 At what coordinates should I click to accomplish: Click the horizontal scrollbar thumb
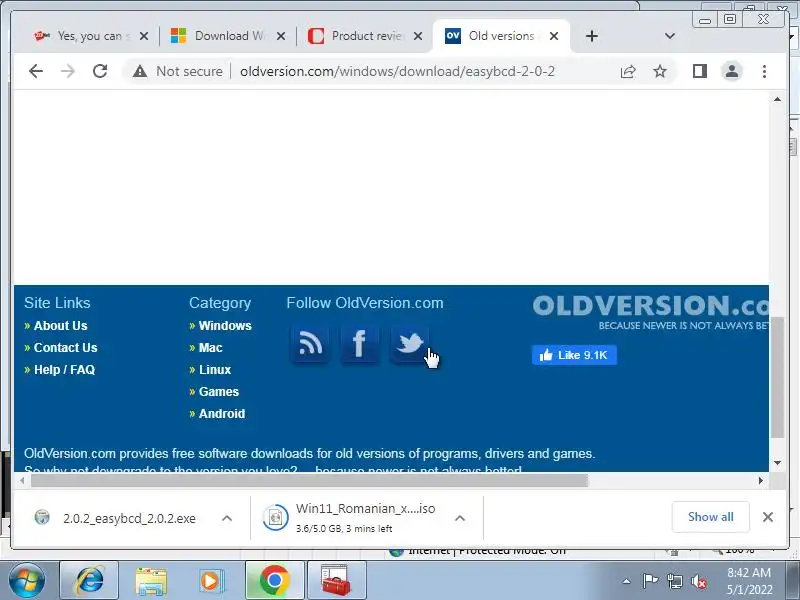click(309, 480)
